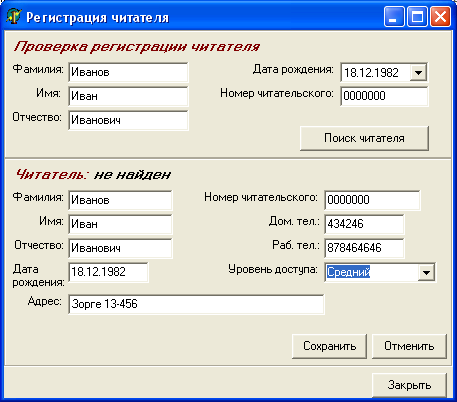Click the Дом. тел. field 434246
The image size is (457, 402).
click(x=364, y=224)
